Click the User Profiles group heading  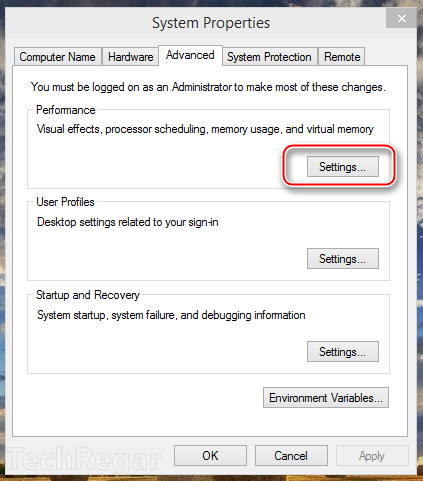(x=65, y=202)
